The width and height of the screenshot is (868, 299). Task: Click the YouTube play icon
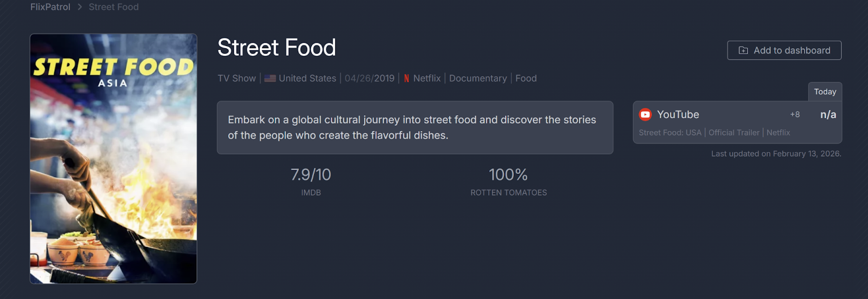(645, 114)
